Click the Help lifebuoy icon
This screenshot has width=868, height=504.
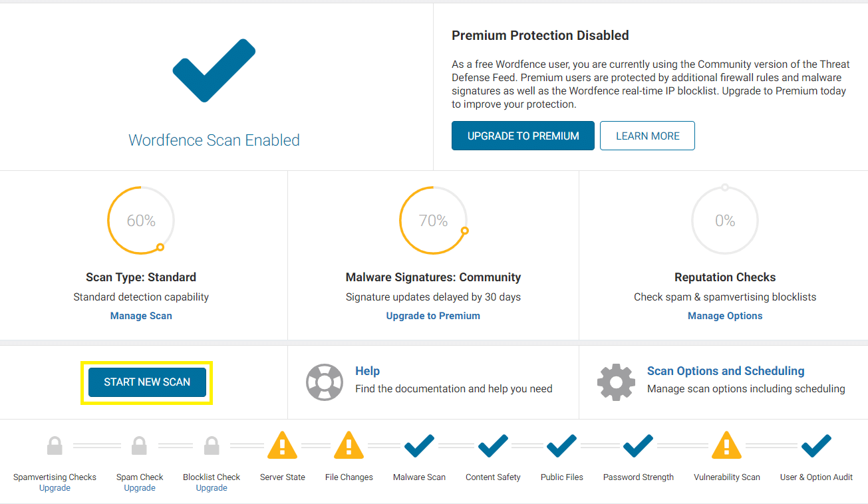click(x=324, y=382)
